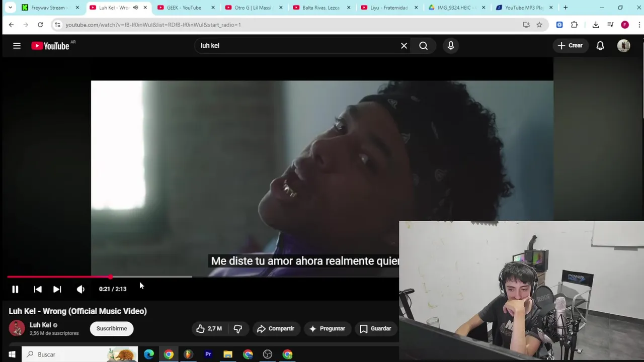Open the blue extension icon in toolbar
The width and height of the screenshot is (644, 362).
coord(559,25)
